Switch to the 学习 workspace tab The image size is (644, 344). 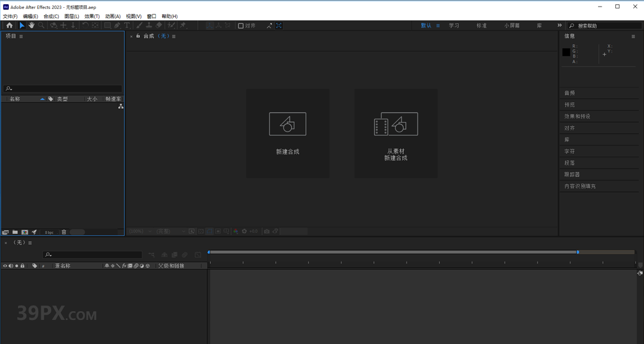[454, 26]
